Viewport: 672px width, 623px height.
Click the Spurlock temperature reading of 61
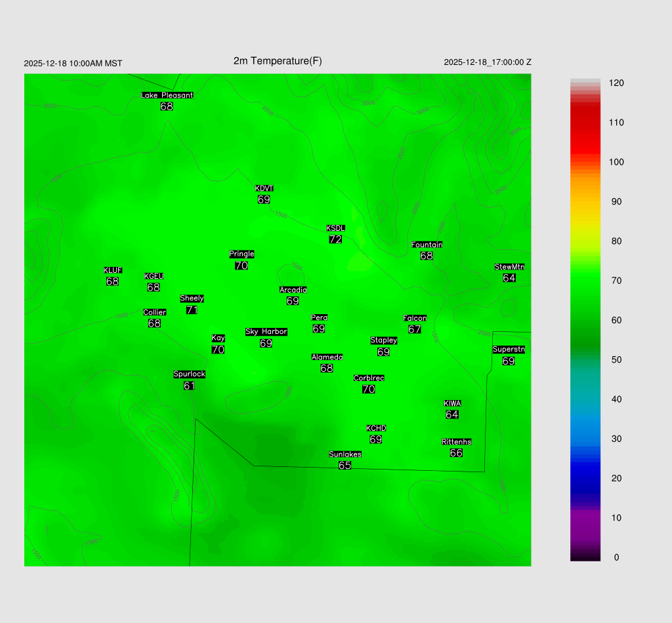[189, 386]
